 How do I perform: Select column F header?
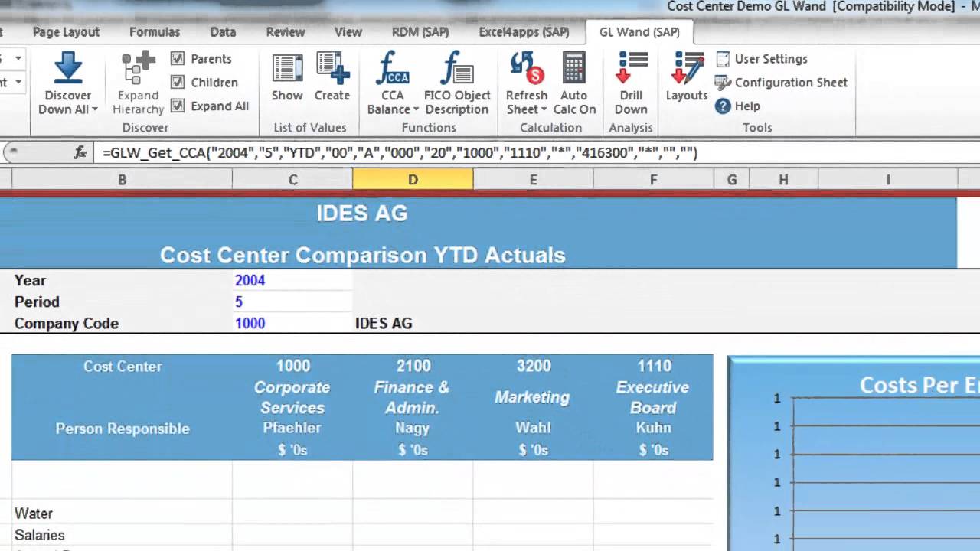(x=653, y=180)
